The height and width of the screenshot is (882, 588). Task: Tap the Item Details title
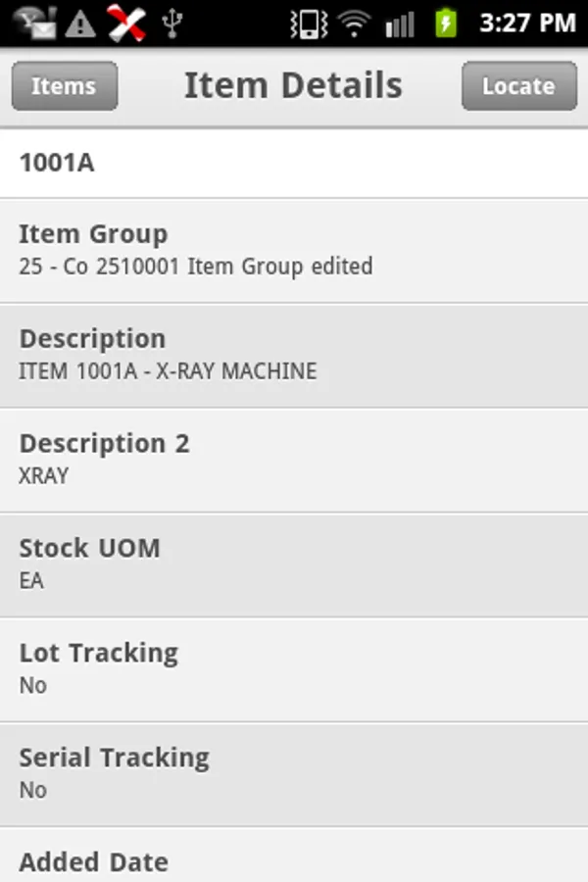(293, 86)
